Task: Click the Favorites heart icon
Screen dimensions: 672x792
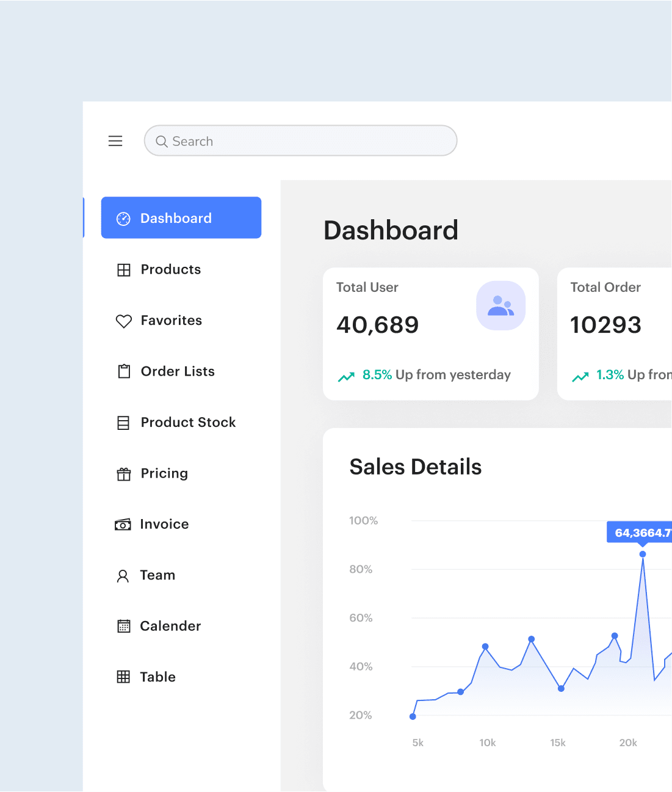Action: point(124,321)
